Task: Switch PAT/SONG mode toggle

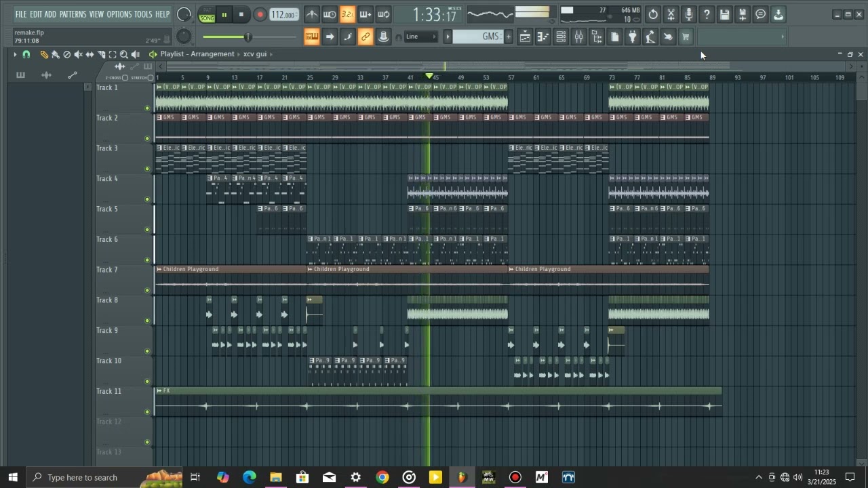Action: (207, 14)
